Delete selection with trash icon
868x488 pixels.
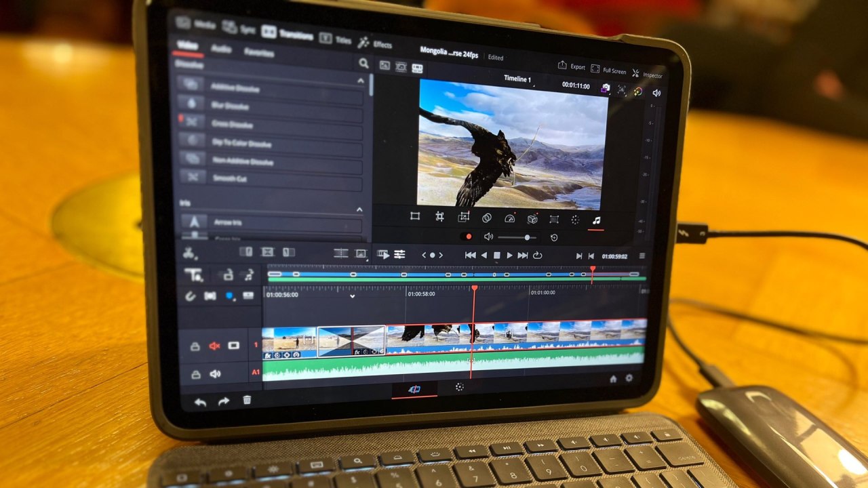point(247,400)
